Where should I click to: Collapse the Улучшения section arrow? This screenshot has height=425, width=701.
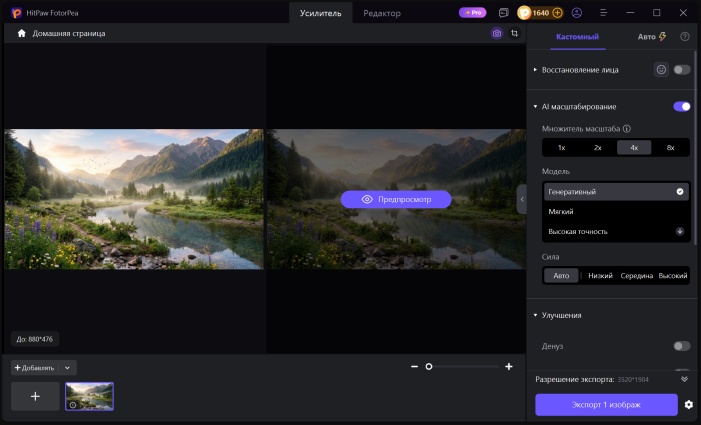click(535, 315)
